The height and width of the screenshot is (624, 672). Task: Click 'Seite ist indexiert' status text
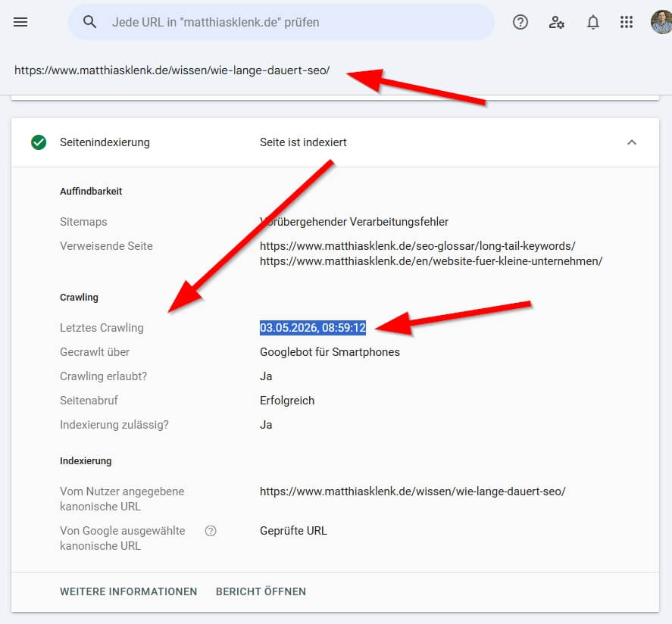tap(303, 142)
